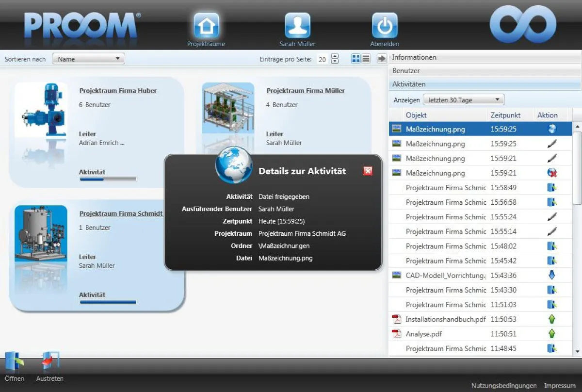The width and height of the screenshot is (582, 392).
Task: Click green upload arrow for Installationshandbuch.pdf
Action: 551,319
